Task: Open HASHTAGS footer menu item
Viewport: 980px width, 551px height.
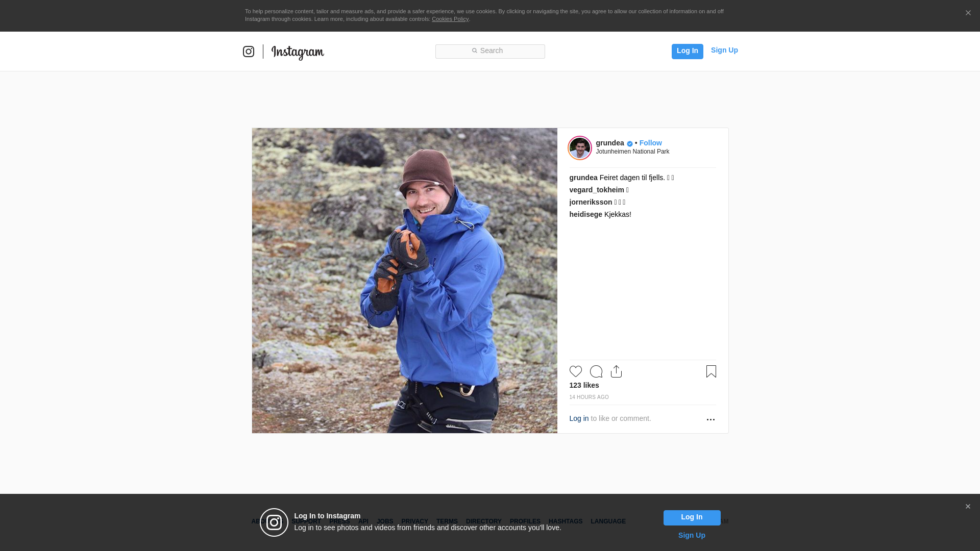Action: coord(565,521)
